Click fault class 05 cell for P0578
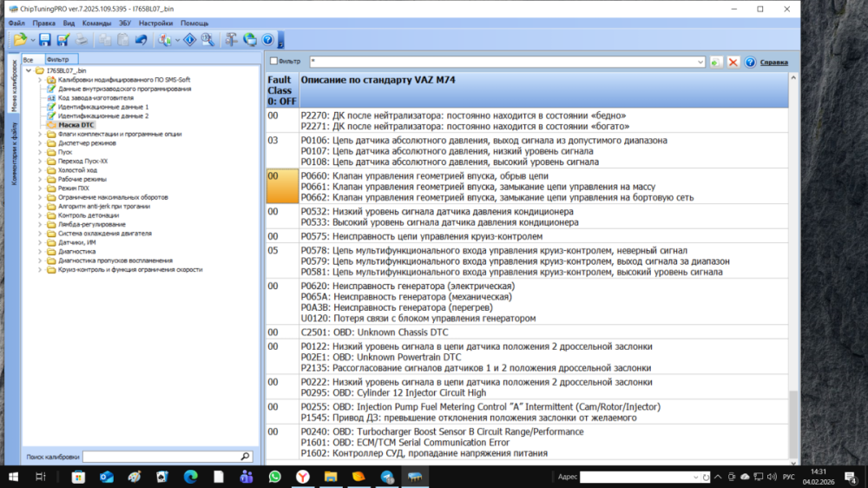This screenshot has height=488, width=868. (282, 260)
